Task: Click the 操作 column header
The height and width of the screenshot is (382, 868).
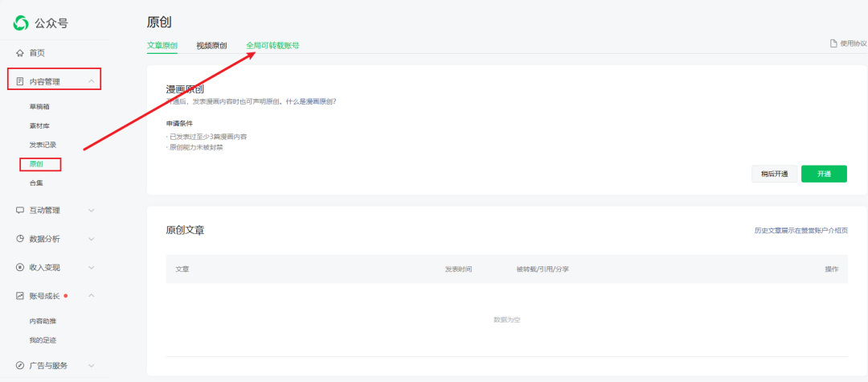Action: (x=832, y=269)
